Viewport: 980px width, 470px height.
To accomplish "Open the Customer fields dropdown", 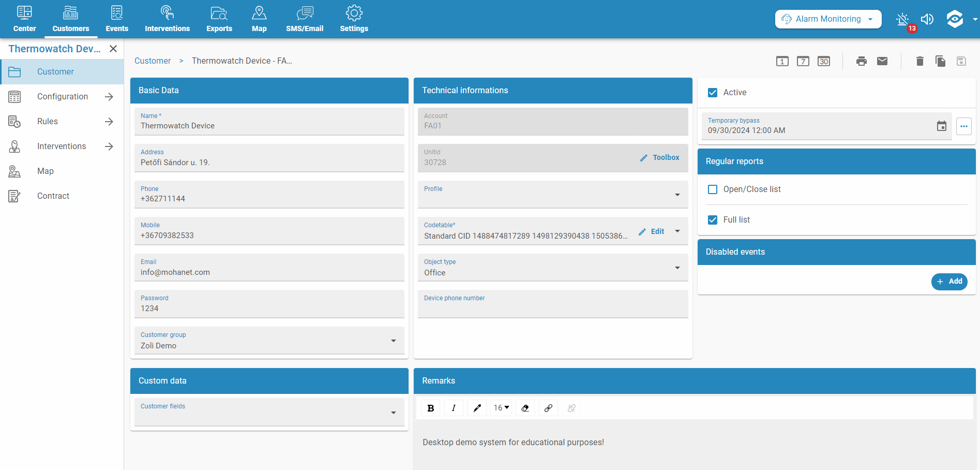I will [x=269, y=412].
